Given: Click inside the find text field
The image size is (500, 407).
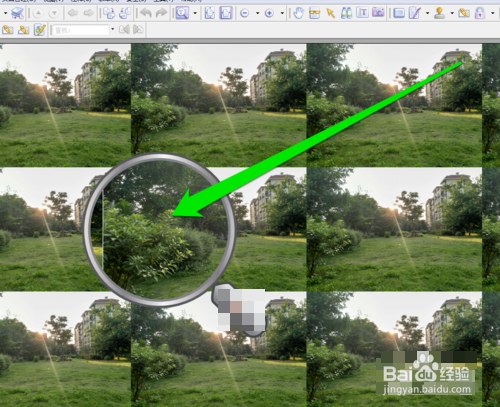Looking at the screenshot, I should point(81,30).
